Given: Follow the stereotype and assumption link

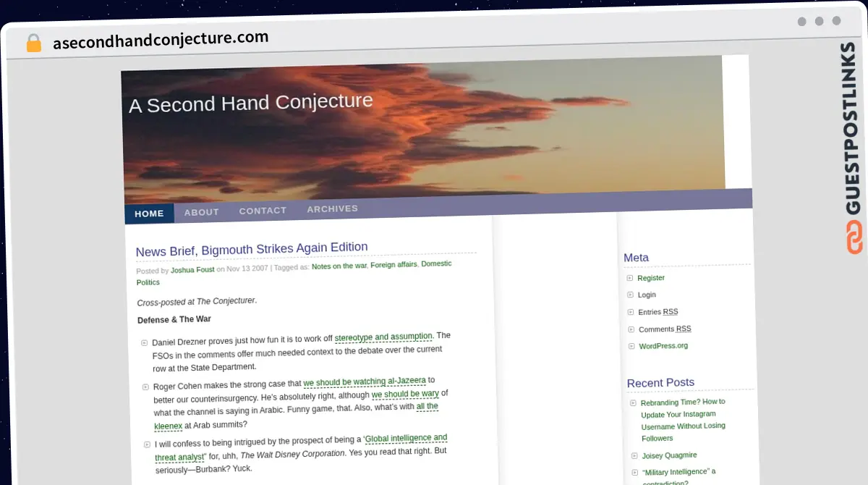Looking at the screenshot, I should click(x=383, y=337).
